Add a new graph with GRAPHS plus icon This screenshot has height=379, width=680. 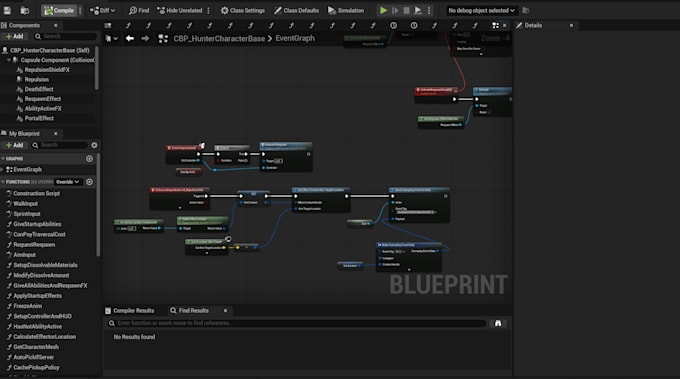tap(89, 159)
